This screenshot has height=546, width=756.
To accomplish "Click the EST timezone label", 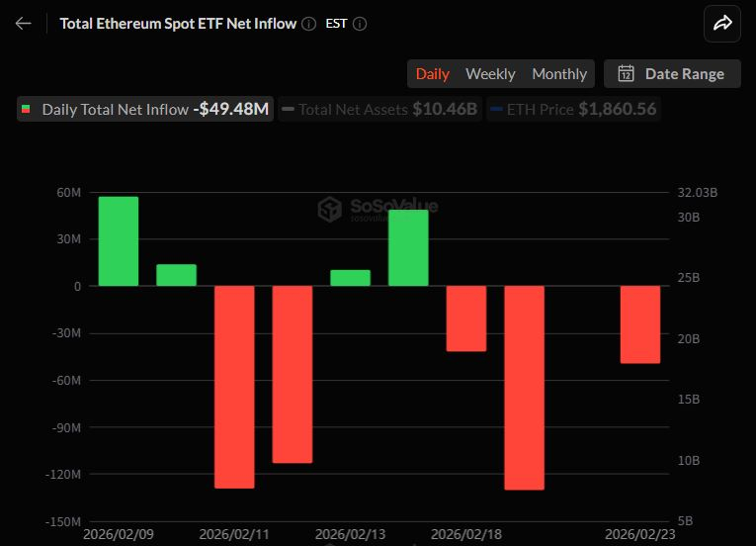I will point(336,24).
